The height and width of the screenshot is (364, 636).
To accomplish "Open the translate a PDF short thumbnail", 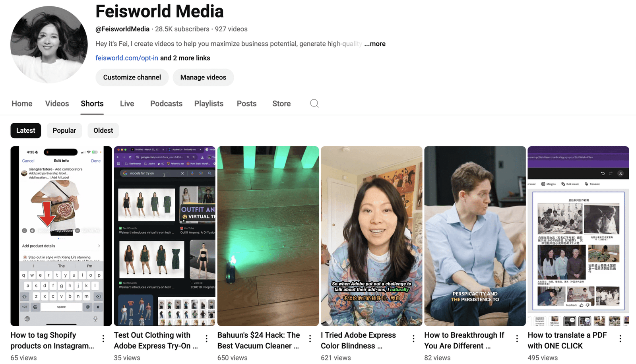I will [x=578, y=236].
